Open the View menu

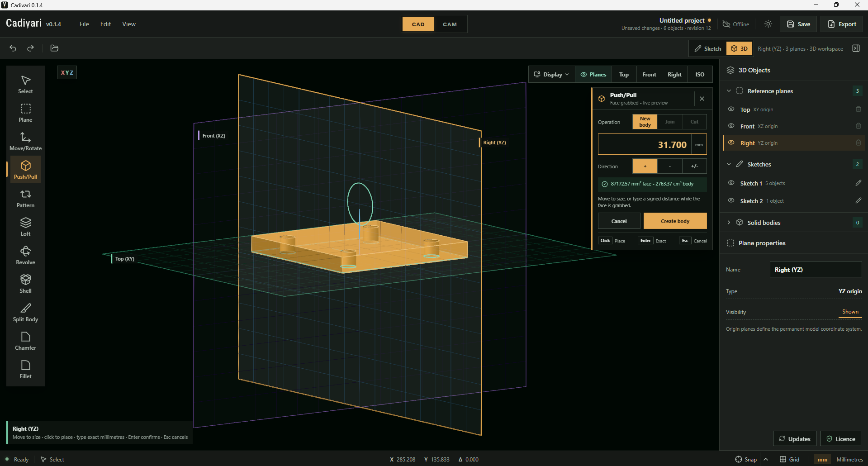pyautogui.click(x=129, y=24)
